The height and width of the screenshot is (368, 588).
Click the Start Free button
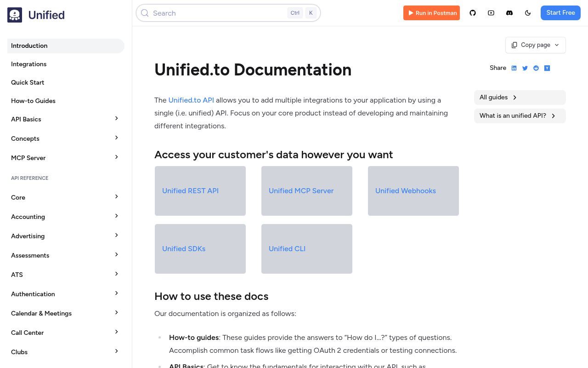coord(560,13)
